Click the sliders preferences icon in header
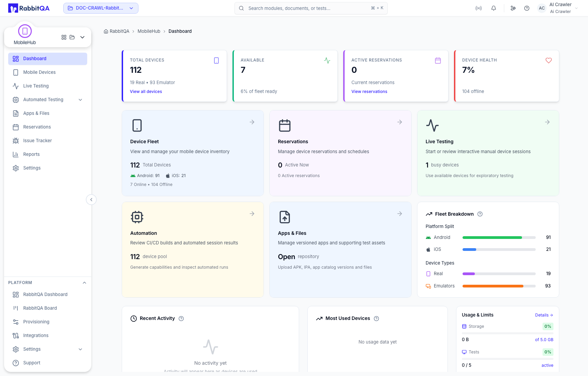The width and height of the screenshot is (588, 376). pos(513,8)
